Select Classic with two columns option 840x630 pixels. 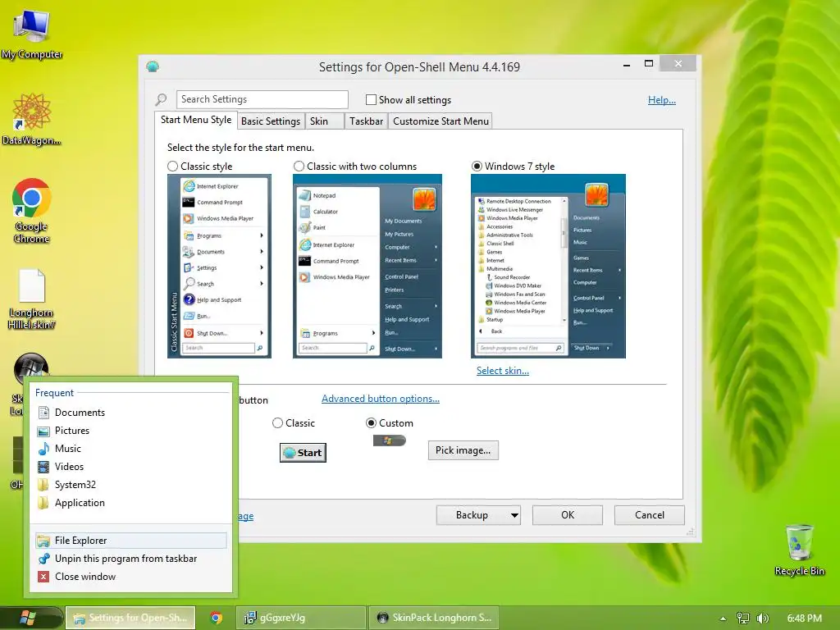299,166
